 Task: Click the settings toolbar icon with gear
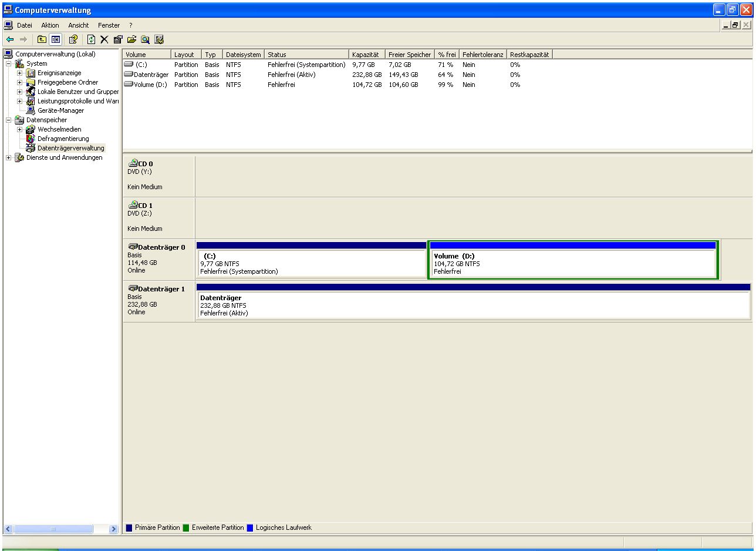click(x=158, y=39)
